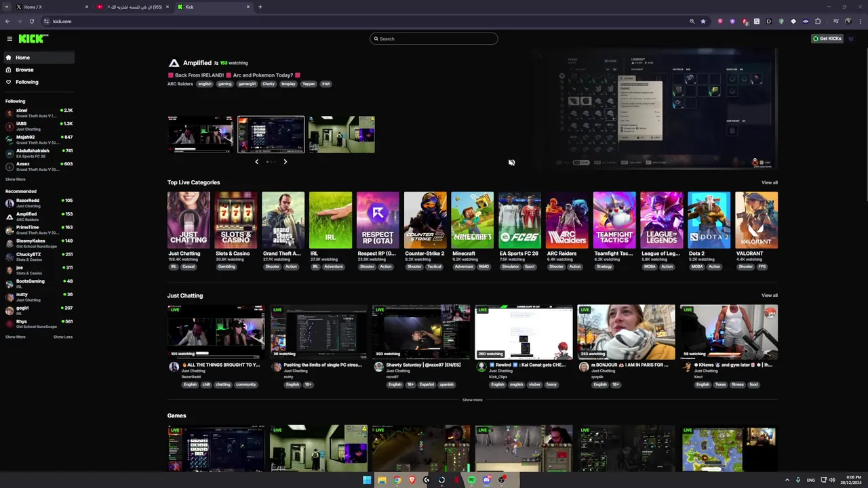The image size is (868, 488).
Task: Switch to the YouTube browser tab
Action: coord(132,7)
